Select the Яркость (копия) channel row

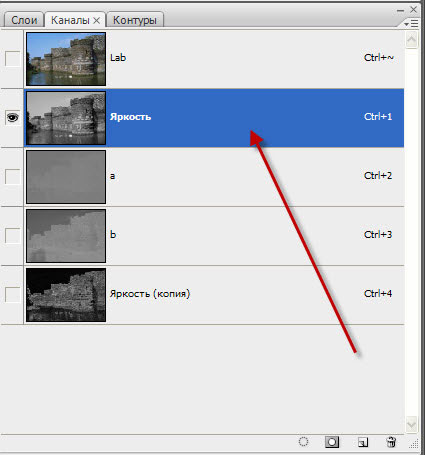pos(214,295)
